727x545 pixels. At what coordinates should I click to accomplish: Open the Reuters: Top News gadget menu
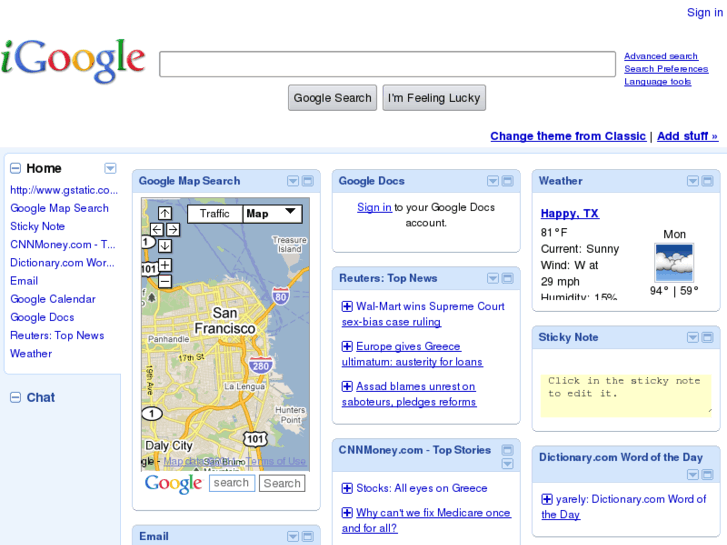[x=493, y=278]
